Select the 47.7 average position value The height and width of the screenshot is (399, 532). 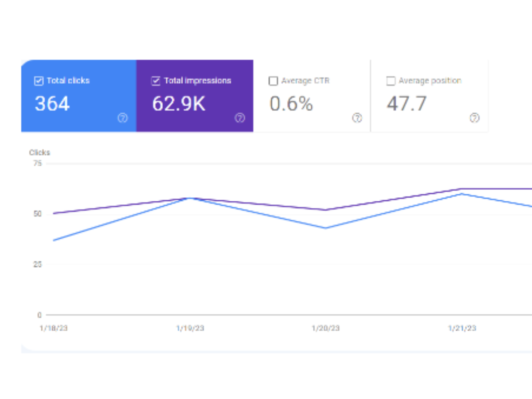(407, 104)
